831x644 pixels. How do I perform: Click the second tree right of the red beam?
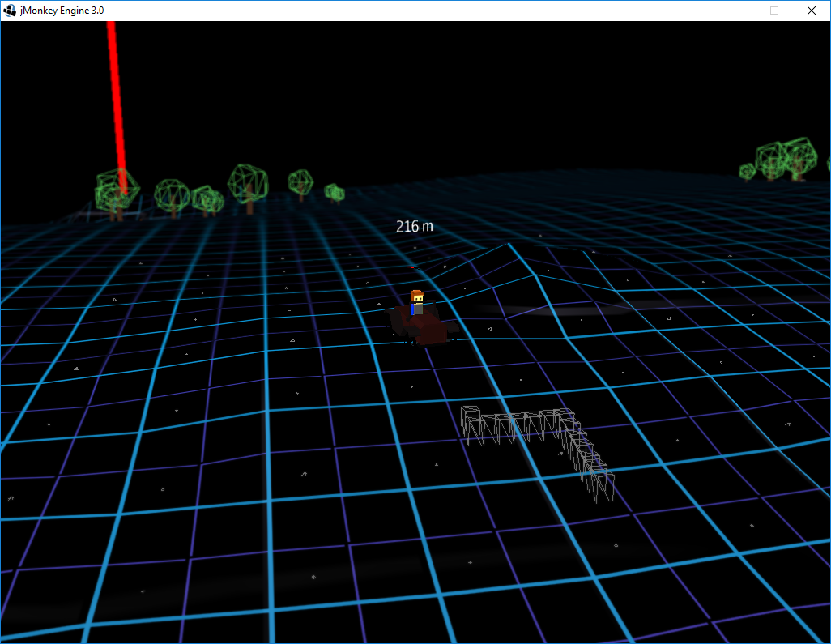coord(207,199)
